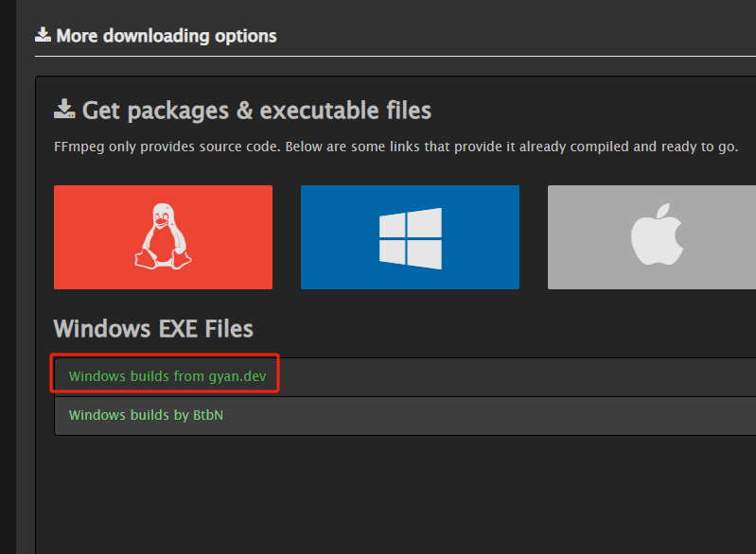The image size is (756, 554).
Task: Click download icon beside More downloading options
Action: pyautogui.click(x=43, y=36)
